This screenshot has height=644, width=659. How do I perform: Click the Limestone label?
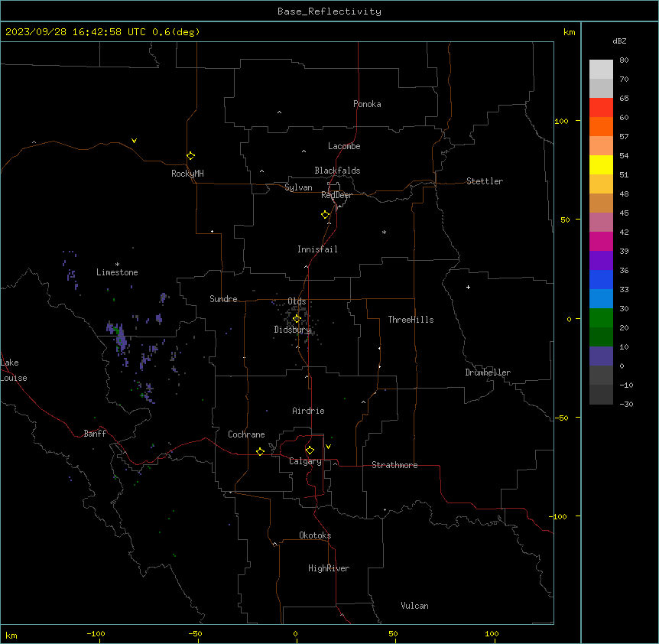[x=117, y=272]
